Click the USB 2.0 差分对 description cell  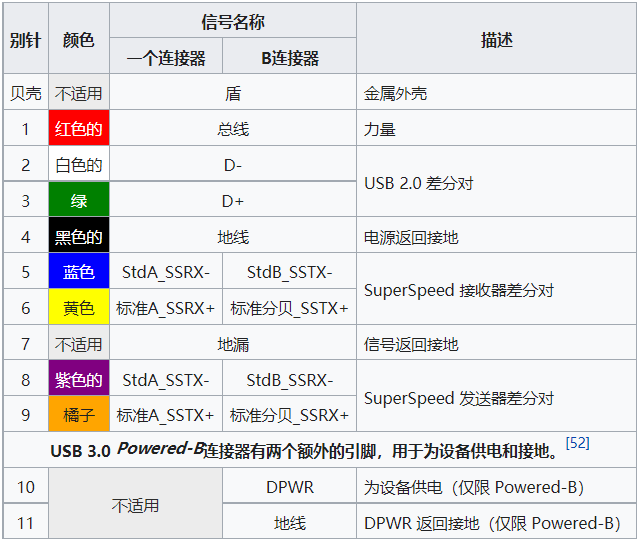[418, 183]
